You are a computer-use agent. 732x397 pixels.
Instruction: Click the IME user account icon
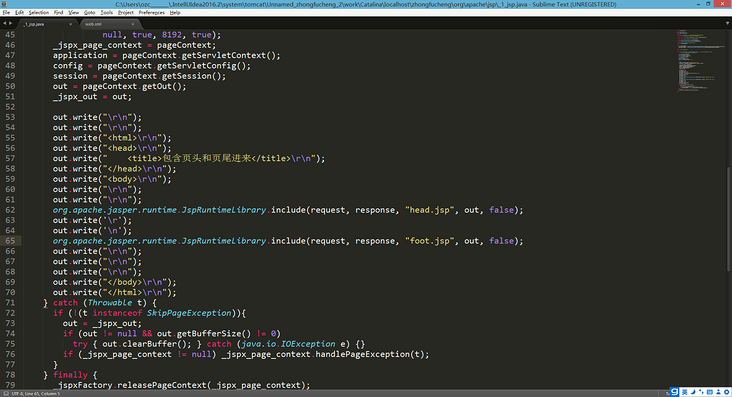718,392
